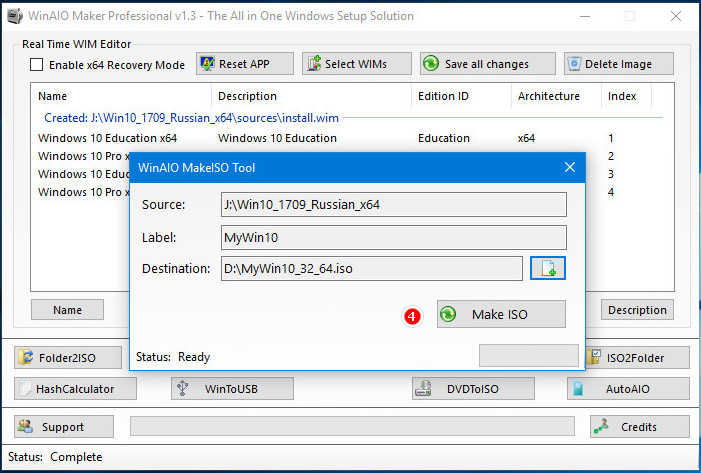The height and width of the screenshot is (473, 701).
Task: Click the Folder2ISO folder icon
Action: 26,357
